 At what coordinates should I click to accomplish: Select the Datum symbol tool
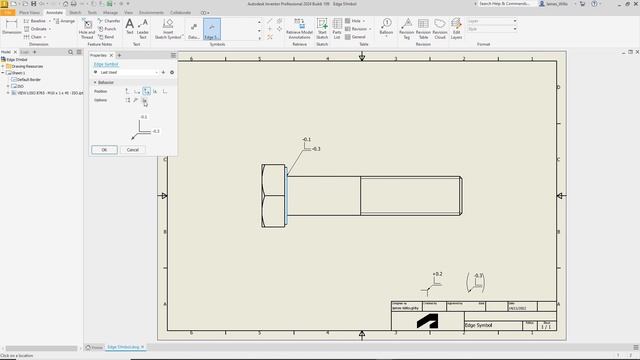click(x=193, y=29)
